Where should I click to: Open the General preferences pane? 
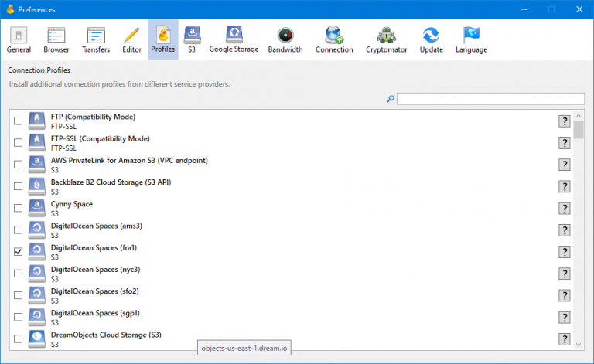pyautogui.click(x=19, y=39)
